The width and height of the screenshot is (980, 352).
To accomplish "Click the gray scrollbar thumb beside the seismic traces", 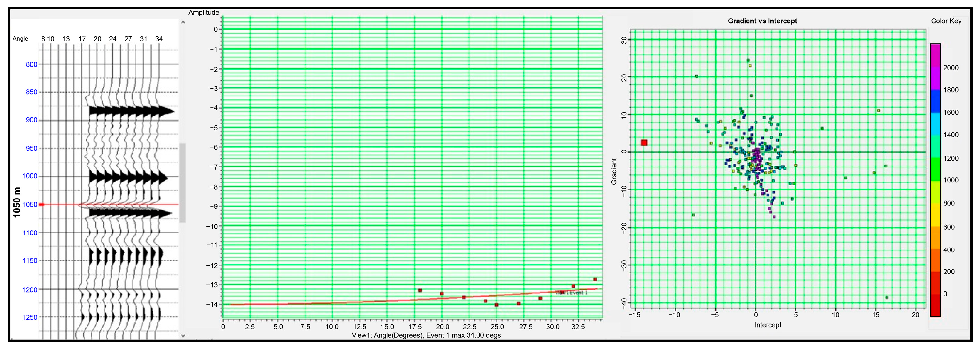I will pyautogui.click(x=183, y=183).
